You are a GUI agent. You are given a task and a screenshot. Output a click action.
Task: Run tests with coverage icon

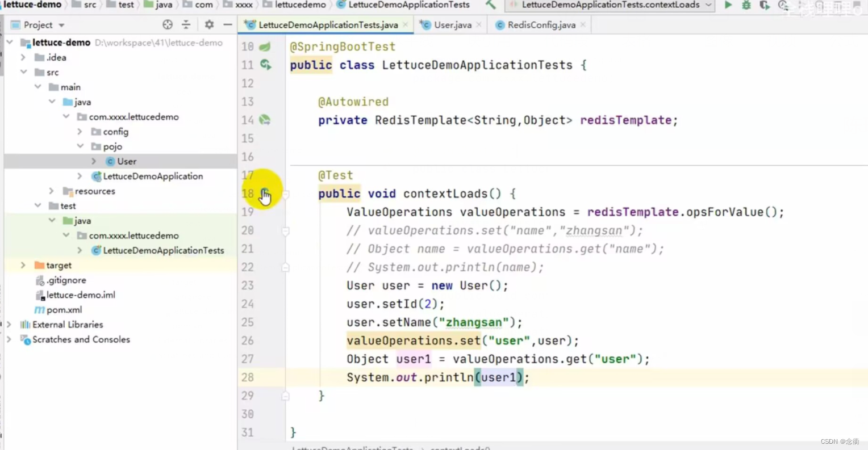[x=764, y=5]
